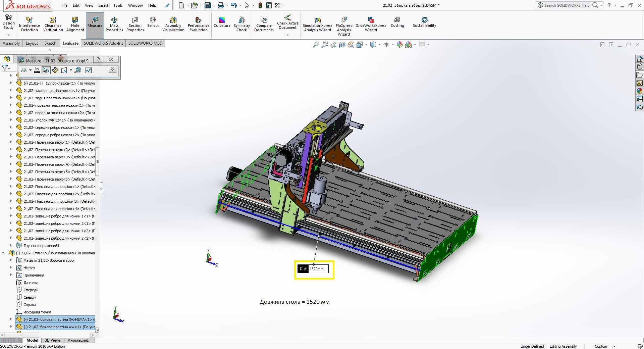
Task: Select the Спереди plane in tree
Action: click(31, 290)
